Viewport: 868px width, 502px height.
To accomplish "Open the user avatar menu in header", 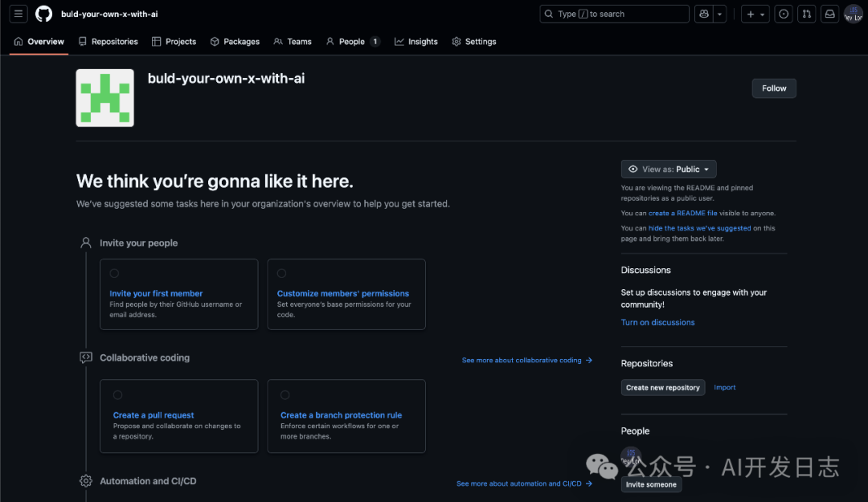I will [853, 14].
